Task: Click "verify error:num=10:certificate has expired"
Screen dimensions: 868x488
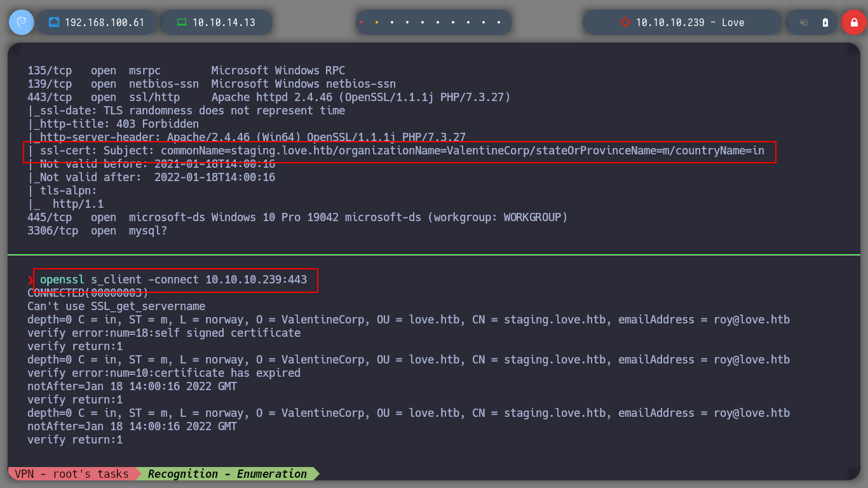Action: pos(164,373)
